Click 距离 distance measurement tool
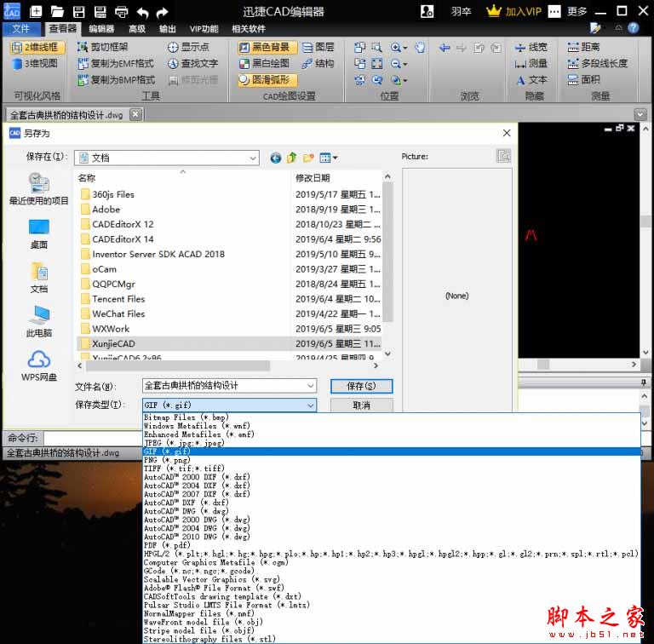 (x=584, y=47)
